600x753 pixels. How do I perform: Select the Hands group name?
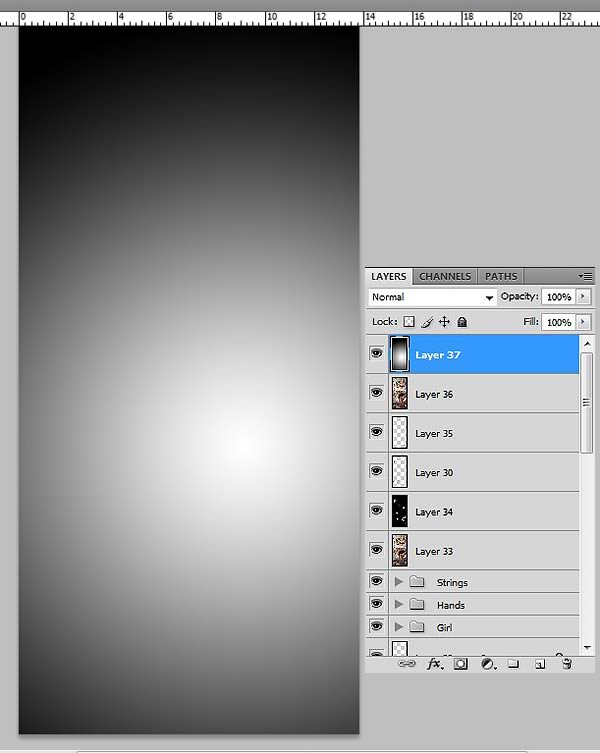click(x=451, y=606)
